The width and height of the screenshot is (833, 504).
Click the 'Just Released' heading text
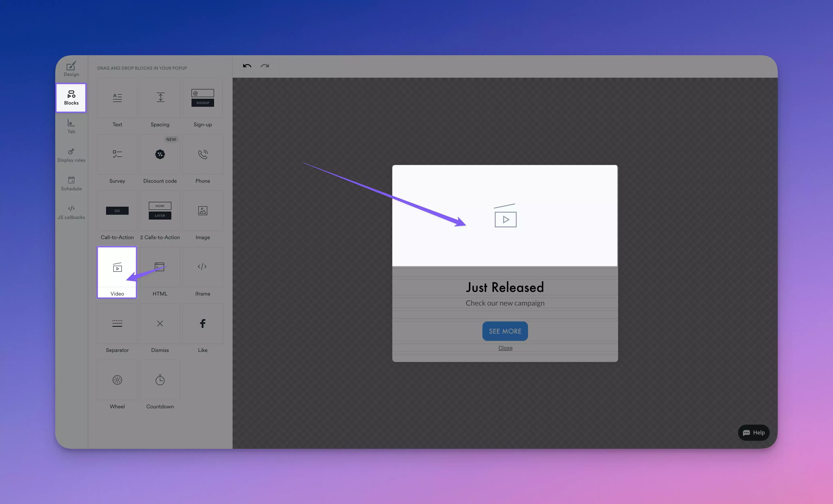(505, 287)
